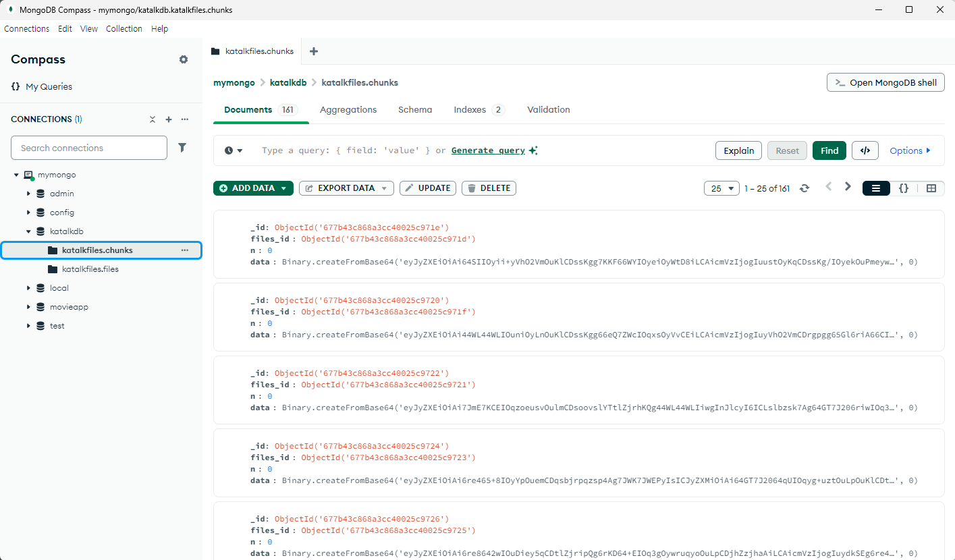This screenshot has width=955, height=560.
Task: Open the View menu
Action: pyautogui.click(x=89, y=29)
